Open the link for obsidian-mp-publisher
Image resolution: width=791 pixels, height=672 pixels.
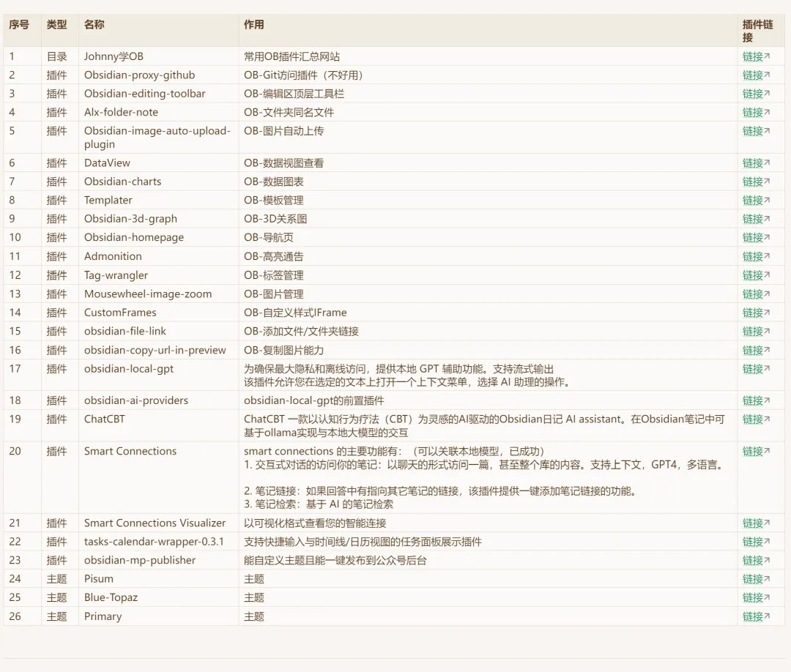click(756, 561)
